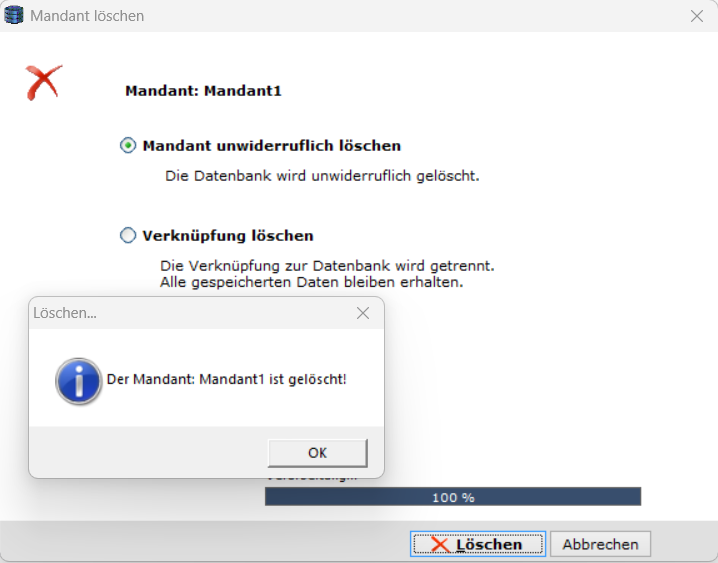Click the database icon in the title bar
The height and width of the screenshot is (563, 718).
(14, 15)
